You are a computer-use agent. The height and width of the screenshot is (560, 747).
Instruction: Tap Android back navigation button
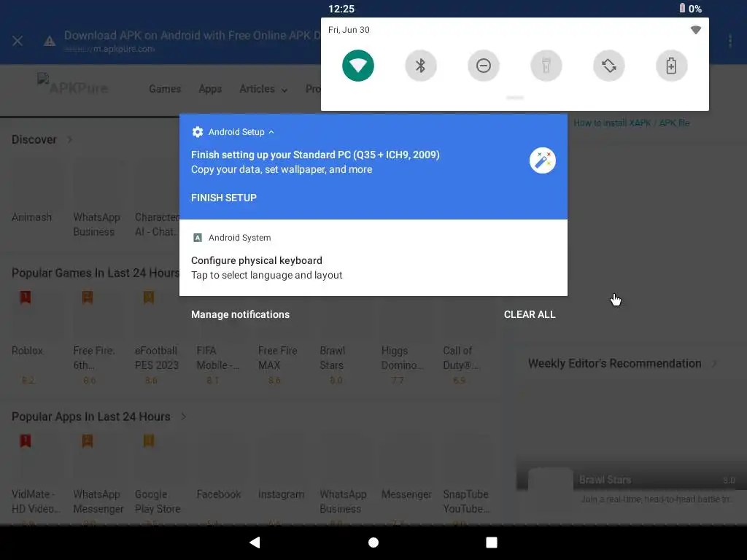pos(255,542)
